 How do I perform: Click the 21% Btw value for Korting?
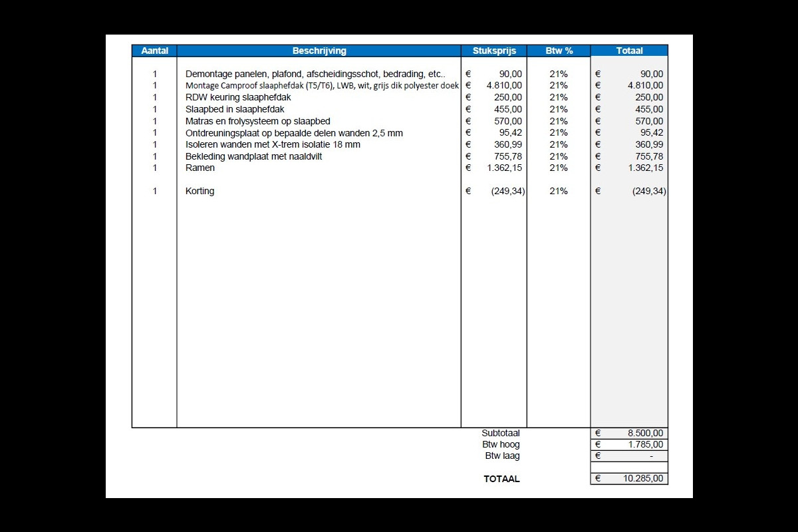[x=559, y=191]
